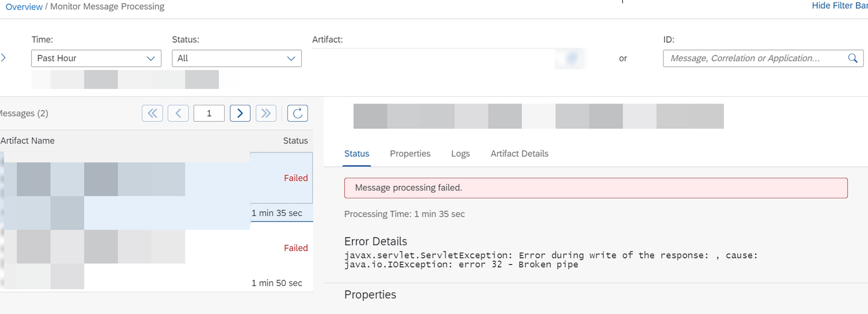Open the Status dropdown showing All
Viewport: 868px width, 314px height.
pos(237,58)
